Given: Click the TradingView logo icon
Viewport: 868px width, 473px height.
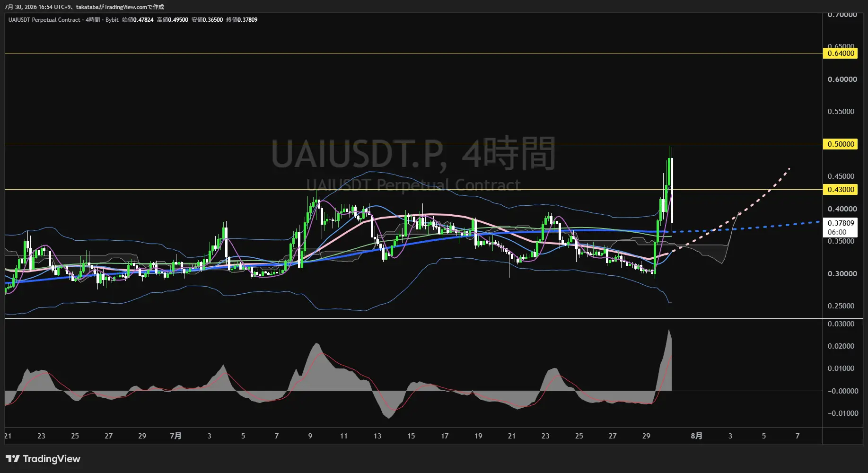Looking at the screenshot, I should coord(13,458).
